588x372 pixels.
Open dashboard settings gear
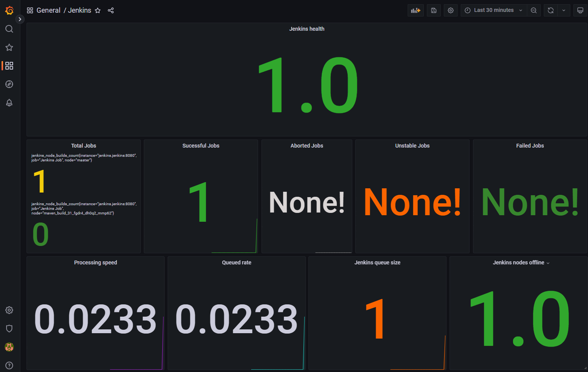coord(451,10)
